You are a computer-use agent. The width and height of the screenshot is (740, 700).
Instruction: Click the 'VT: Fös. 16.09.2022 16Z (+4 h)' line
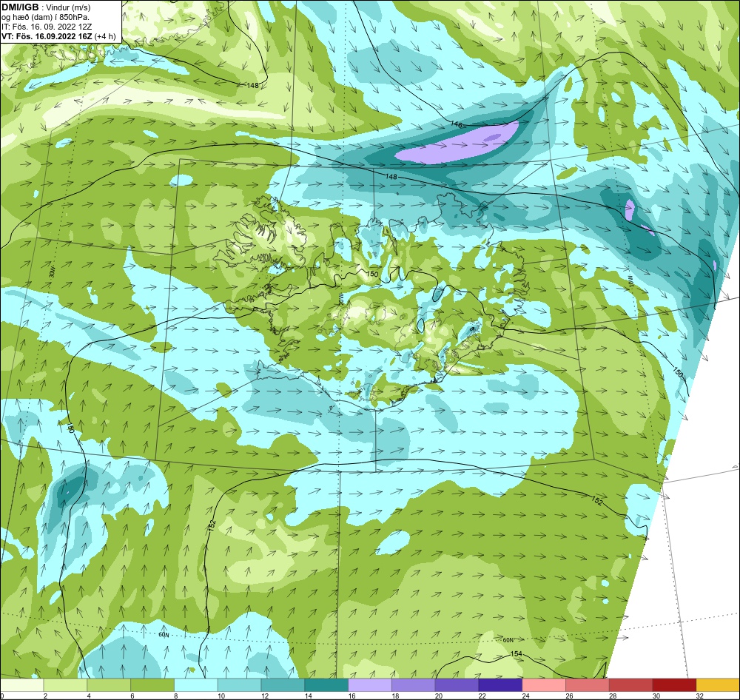tap(58, 36)
